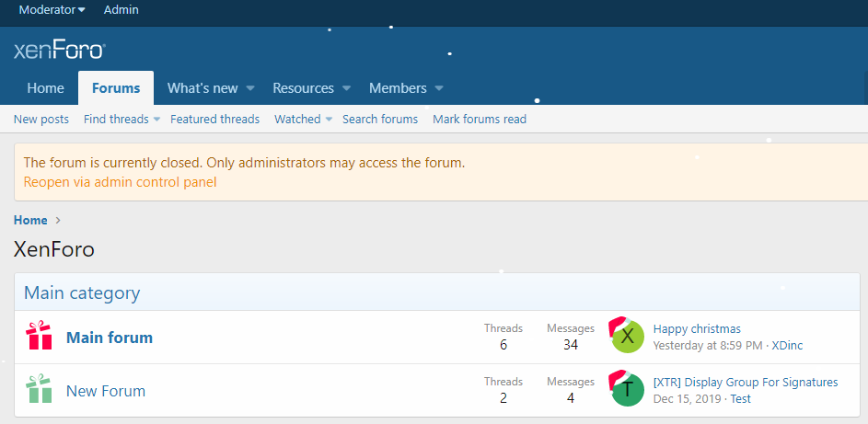Open the Admin link in top bar

(x=122, y=10)
